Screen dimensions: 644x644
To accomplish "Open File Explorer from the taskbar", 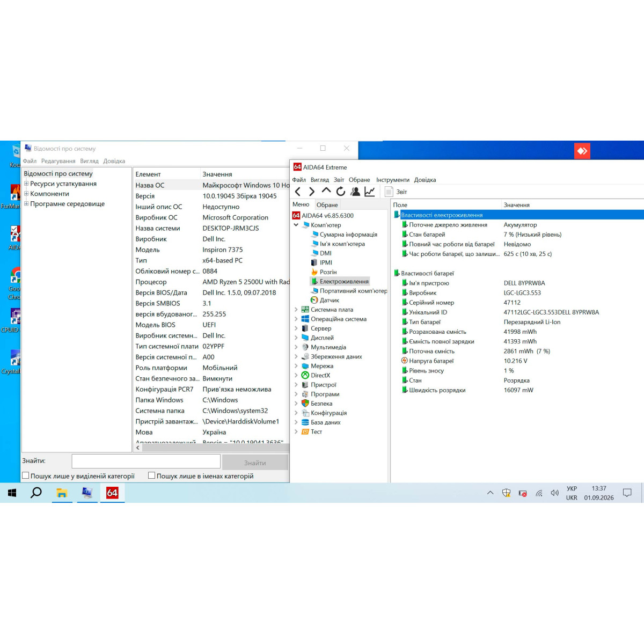I will click(62, 493).
